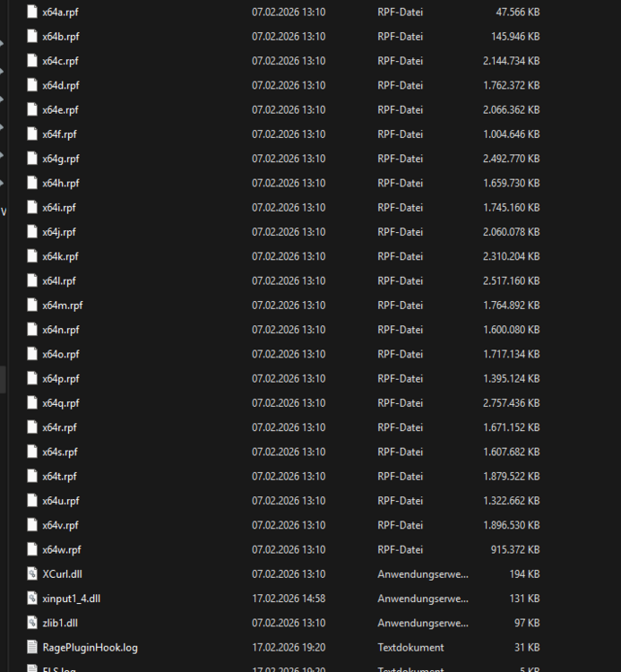621x672 pixels.
Task: Click the file name x64u.rpf
Action: pos(61,501)
